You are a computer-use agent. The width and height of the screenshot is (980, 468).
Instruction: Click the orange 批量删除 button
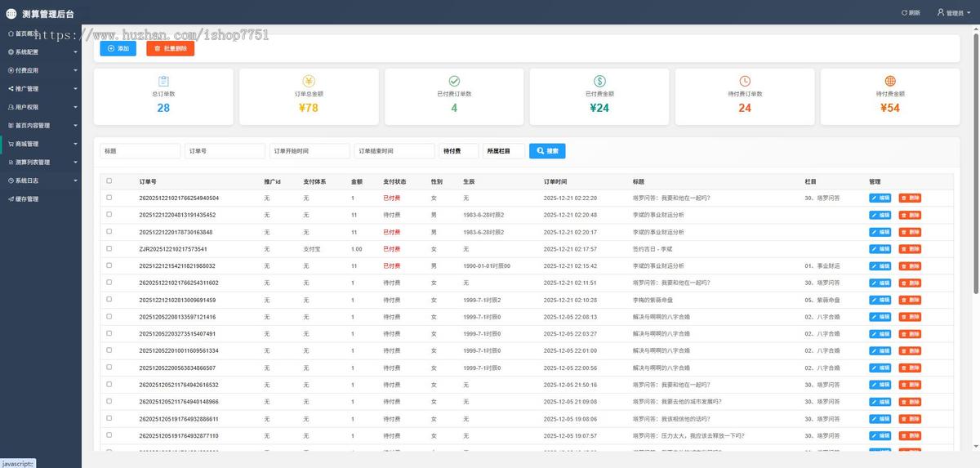171,48
